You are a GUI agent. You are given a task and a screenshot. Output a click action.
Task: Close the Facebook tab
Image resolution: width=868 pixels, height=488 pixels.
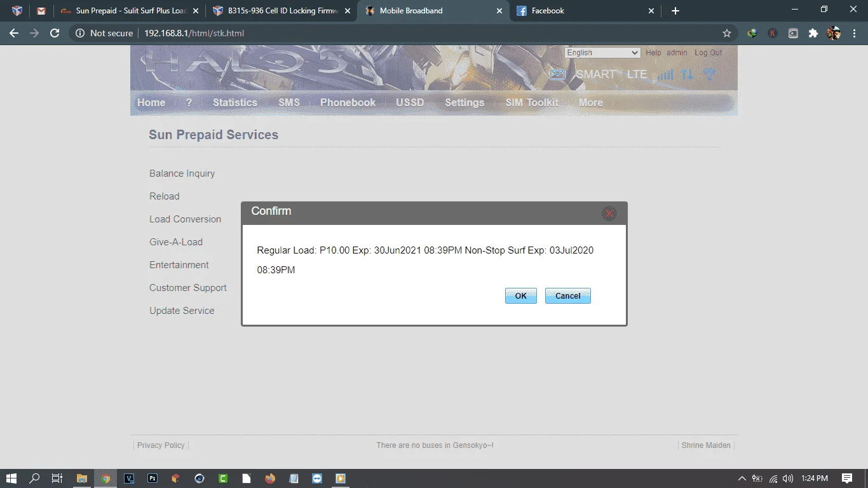(x=651, y=11)
